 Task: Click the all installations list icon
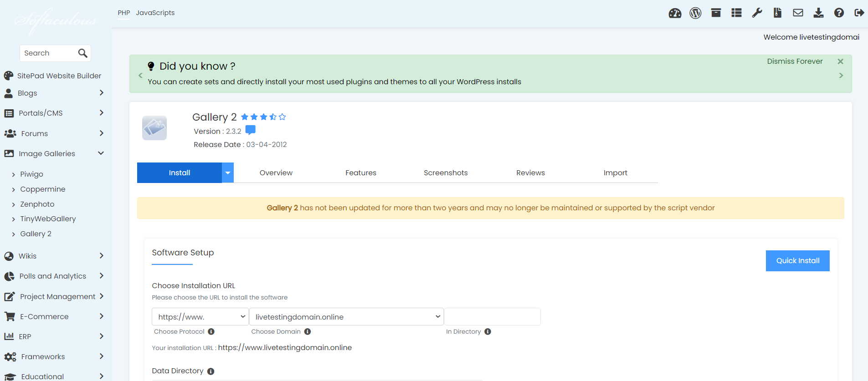[x=736, y=13]
